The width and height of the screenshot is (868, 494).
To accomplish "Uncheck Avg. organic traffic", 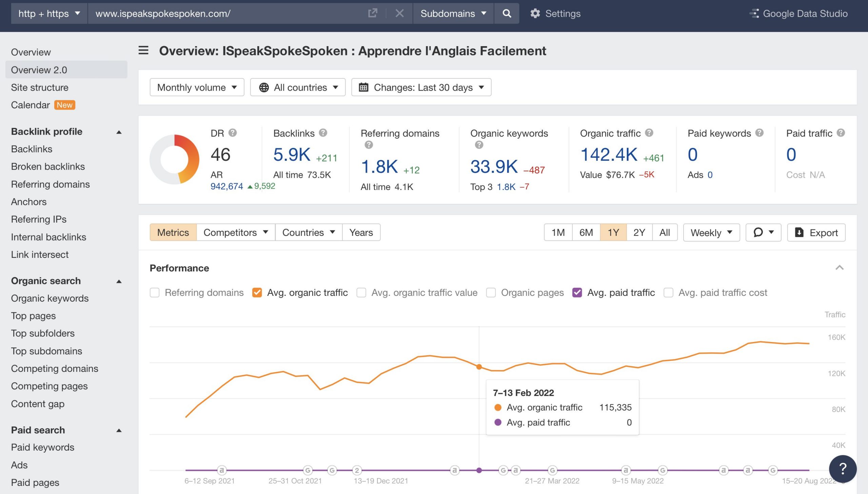I will [x=257, y=292].
